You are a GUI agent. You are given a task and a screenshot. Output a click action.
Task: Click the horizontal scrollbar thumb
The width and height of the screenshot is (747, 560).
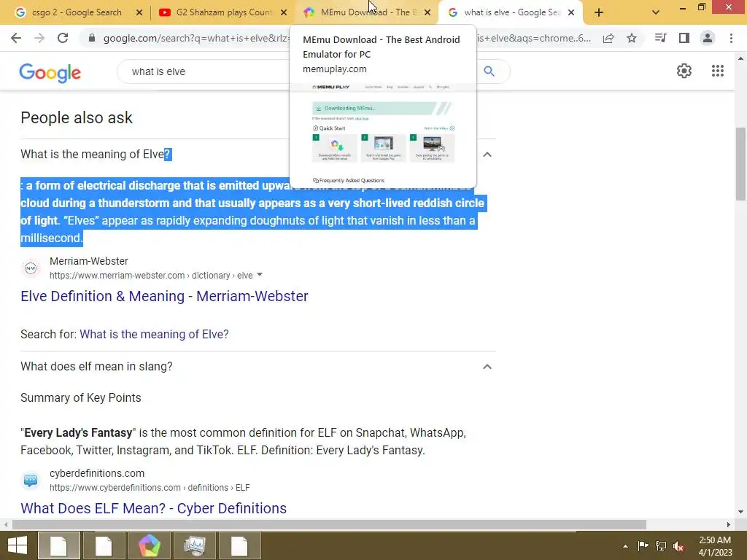[329, 525]
